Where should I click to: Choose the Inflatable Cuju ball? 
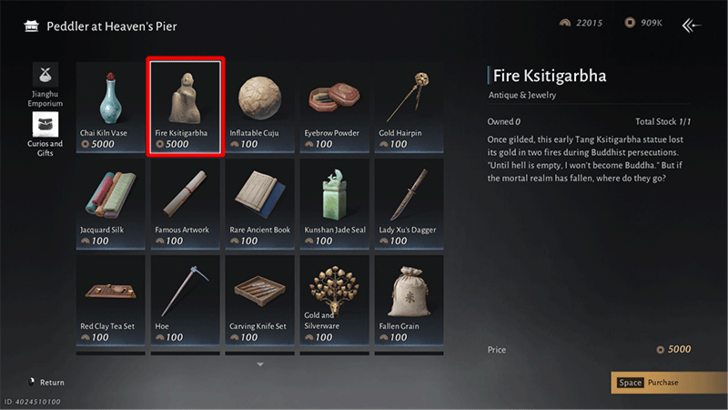260,107
